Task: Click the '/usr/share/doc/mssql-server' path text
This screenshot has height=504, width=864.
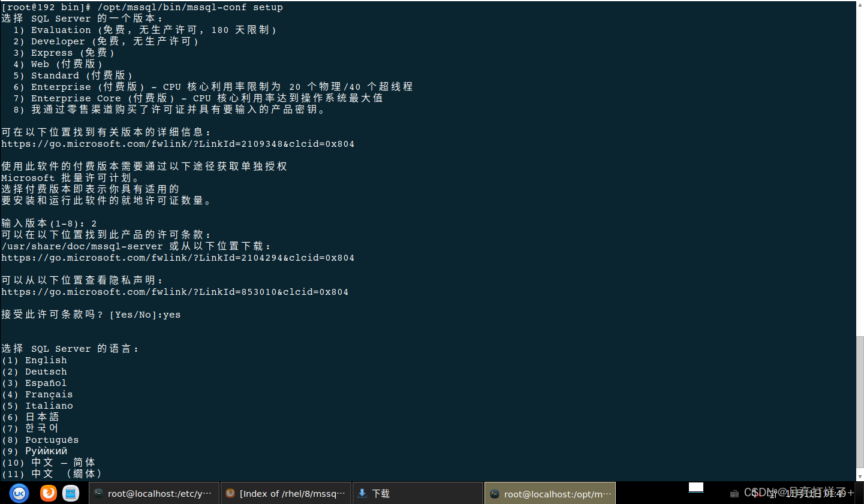Action: point(82,246)
